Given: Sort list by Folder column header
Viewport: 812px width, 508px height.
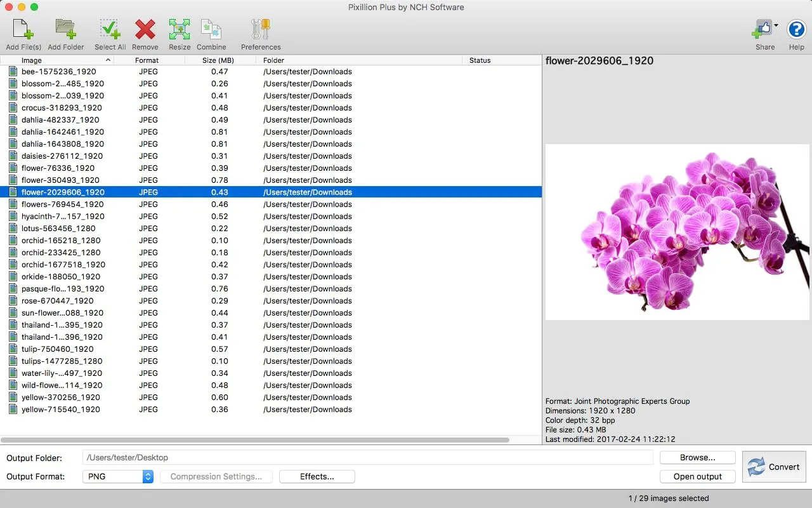Looking at the screenshot, I should pyautogui.click(x=359, y=60).
